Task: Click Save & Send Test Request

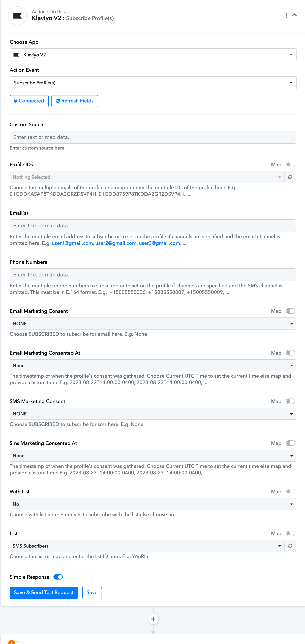Action: click(x=44, y=592)
